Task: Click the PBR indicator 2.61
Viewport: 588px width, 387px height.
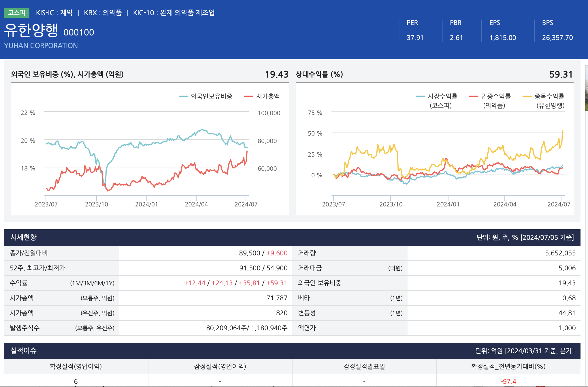Action: click(x=456, y=38)
